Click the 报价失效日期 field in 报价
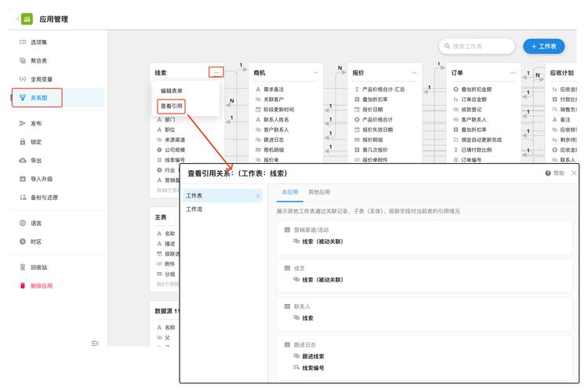Viewport: 588px width, 392px height. [x=378, y=130]
